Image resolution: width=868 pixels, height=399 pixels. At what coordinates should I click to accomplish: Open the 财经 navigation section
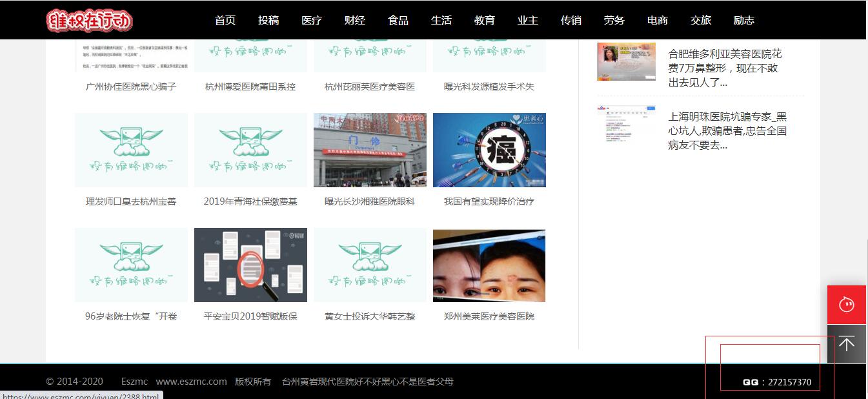click(x=355, y=21)
